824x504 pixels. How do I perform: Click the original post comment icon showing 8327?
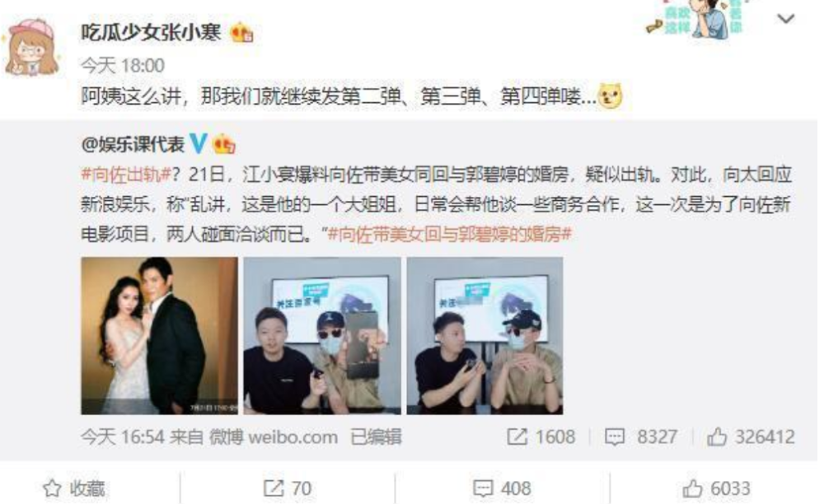pyautogui.click(x=641, y=436)
